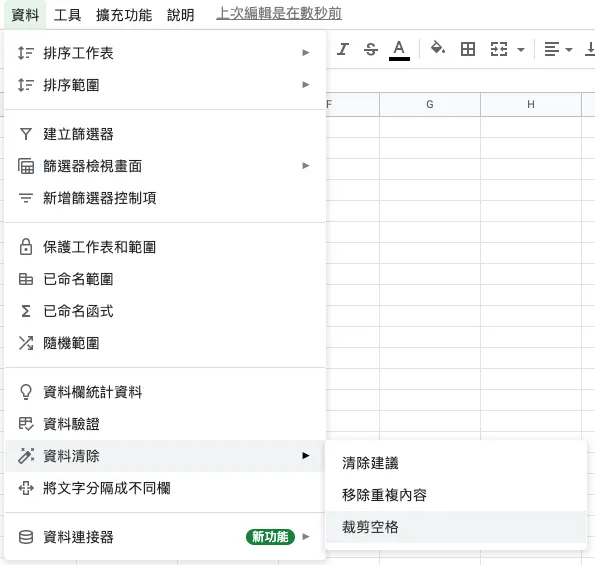
Task: Click the named ranges table icon
Action: [x=26, y=279]
